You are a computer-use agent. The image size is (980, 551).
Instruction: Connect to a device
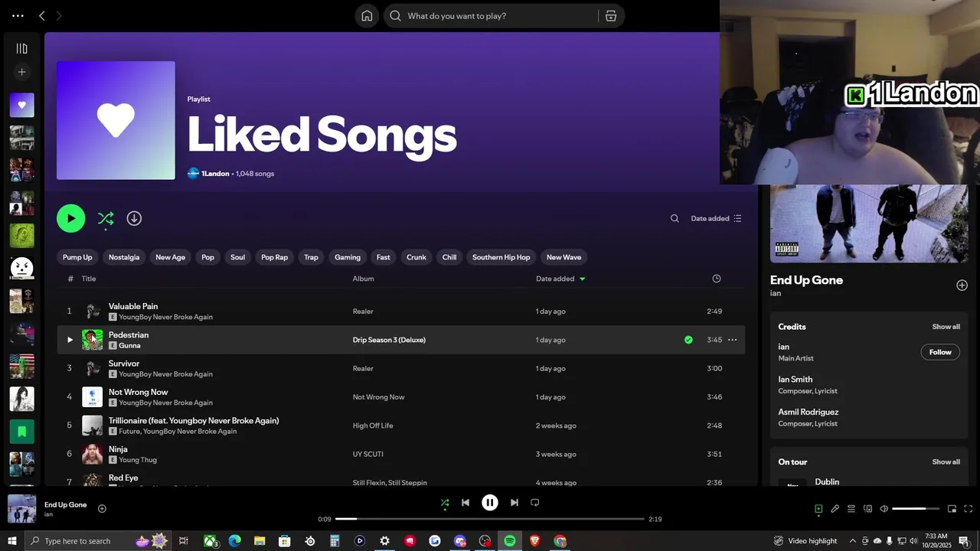867,509
